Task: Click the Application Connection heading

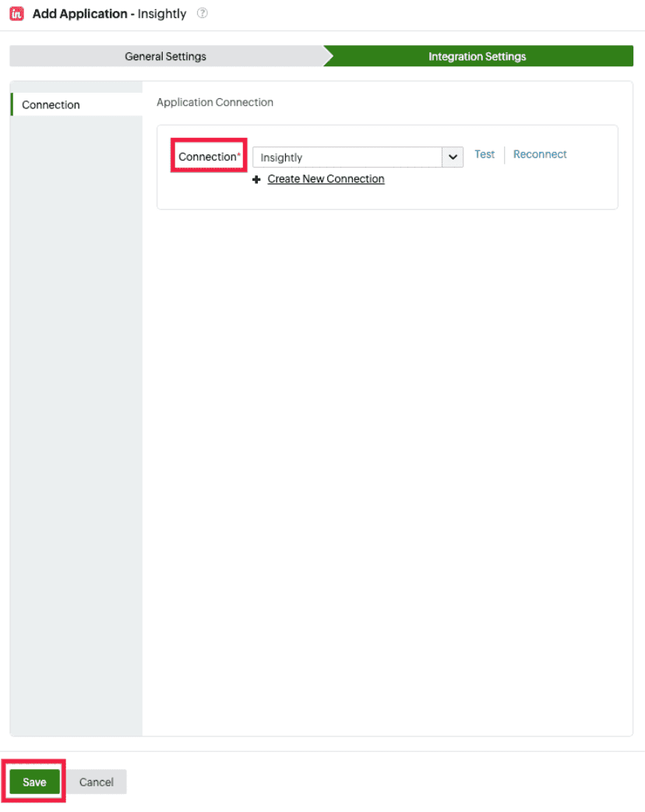Action: click(x=215, y=103)
